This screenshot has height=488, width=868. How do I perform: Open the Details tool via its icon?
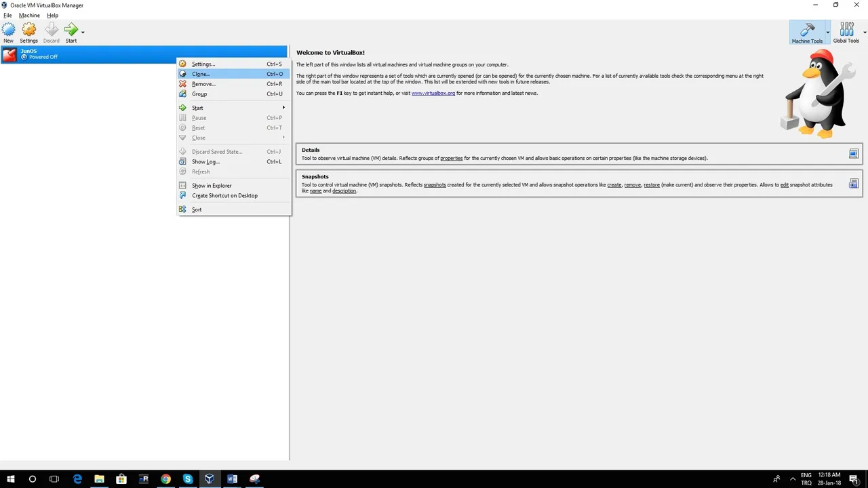[x=854, y=154]
